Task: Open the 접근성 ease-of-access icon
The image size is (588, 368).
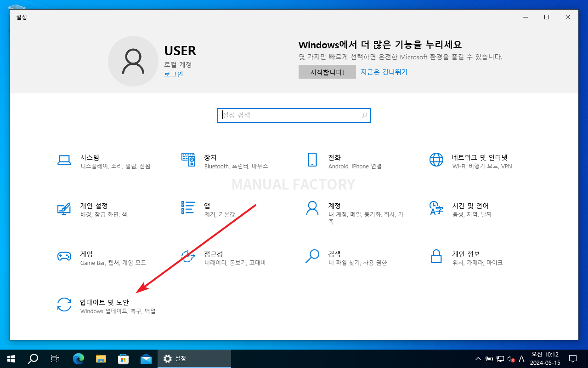Action: (188, 256)
